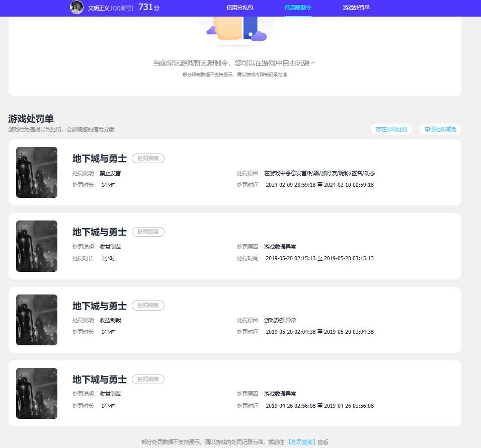Viewport: 481px width, 448px height.
Task: Click the 处罚结束 badge on the 禁止发言 card
Action: tap(148, 159)
